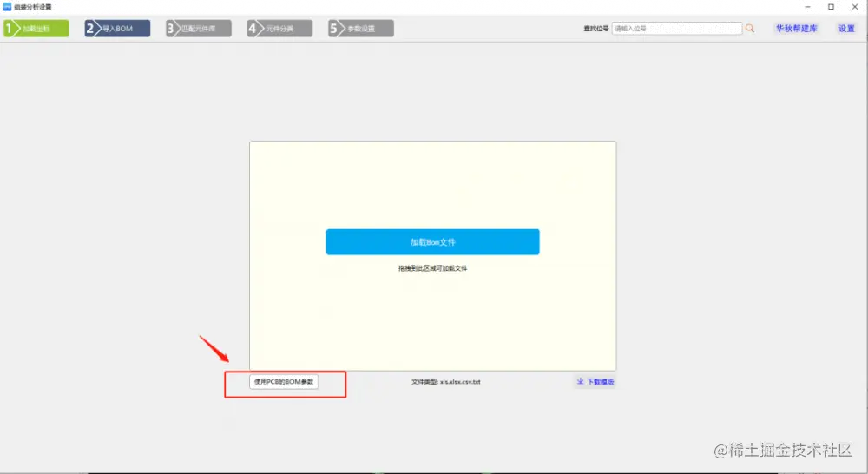
Task: Click the 下载模版 download template link
Action: point(600,381)
